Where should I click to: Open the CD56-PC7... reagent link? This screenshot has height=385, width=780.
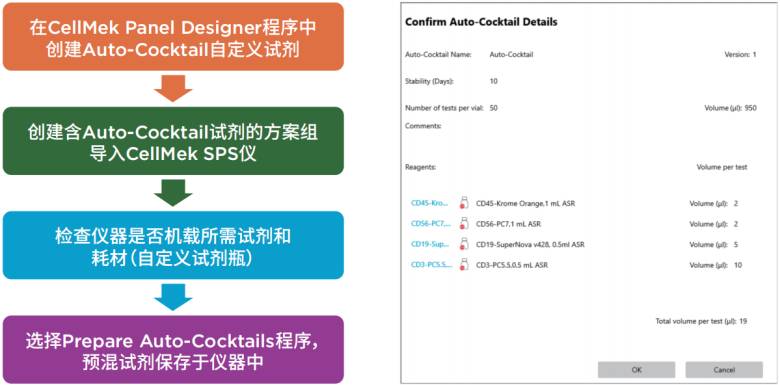pos(431,224)
